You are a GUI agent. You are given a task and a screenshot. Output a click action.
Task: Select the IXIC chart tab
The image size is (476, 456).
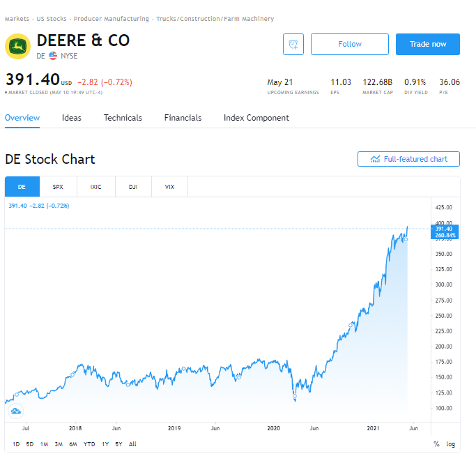96,187
